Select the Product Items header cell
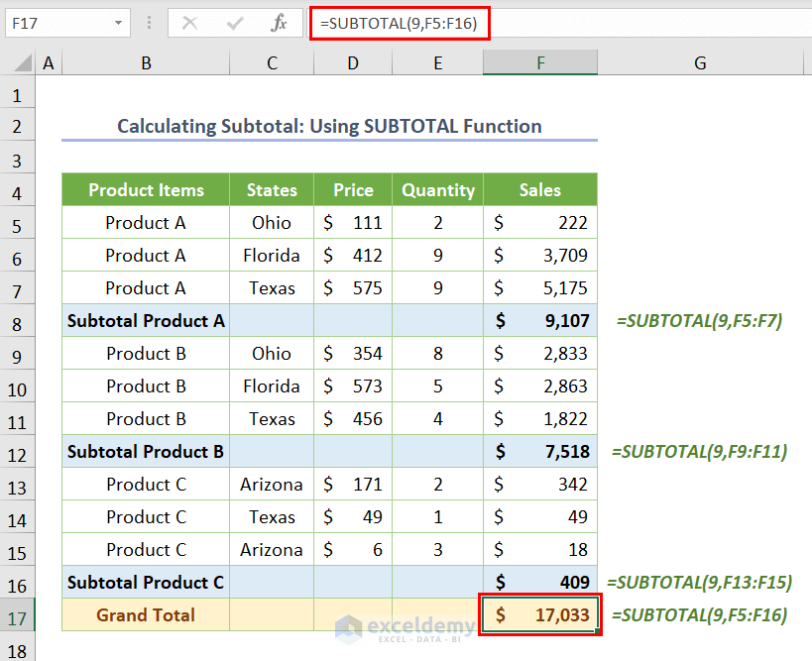812x661 pixels. click(146, 190)
